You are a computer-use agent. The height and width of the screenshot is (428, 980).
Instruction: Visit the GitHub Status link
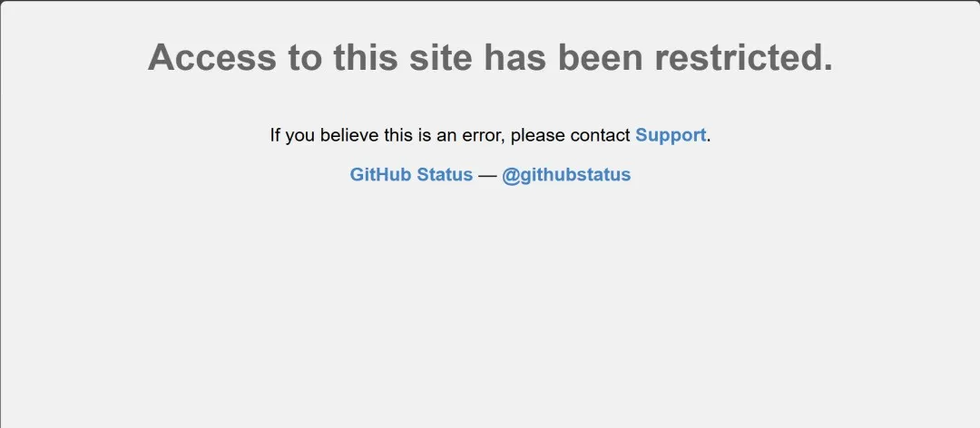(x=411, y=174)
